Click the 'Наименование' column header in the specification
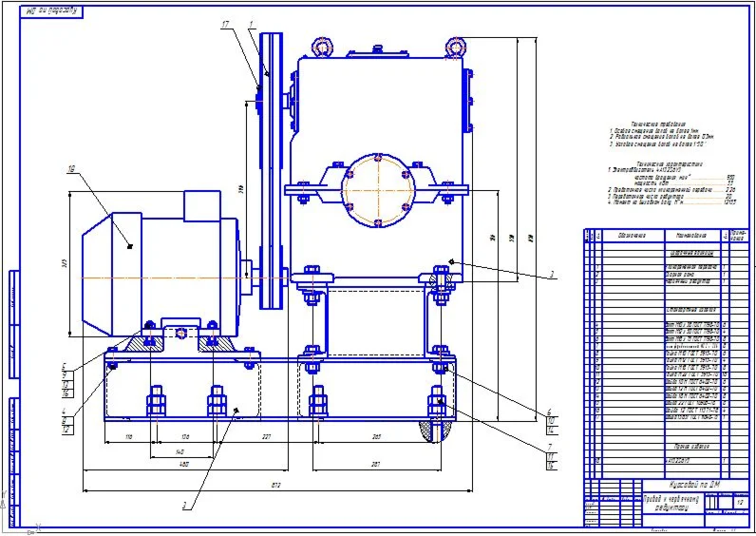 point(691,236)
